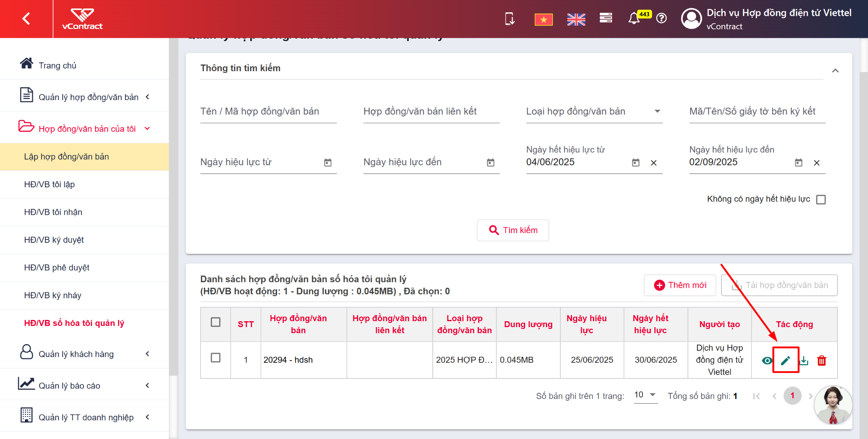Open notifications bell with 443 badge
Screen dimensions: 868x439
634,18
